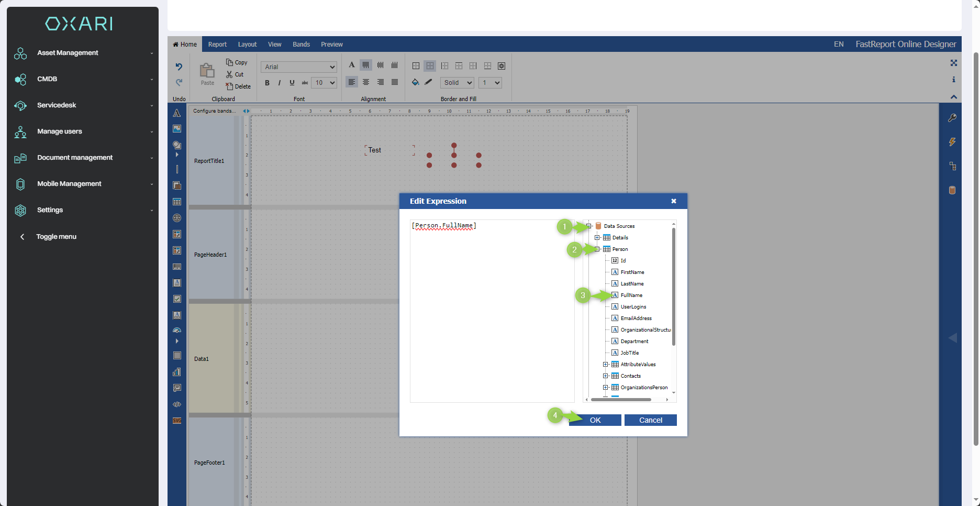
Task: Toggle bold formatting
Action: click(x=267, y=83)
